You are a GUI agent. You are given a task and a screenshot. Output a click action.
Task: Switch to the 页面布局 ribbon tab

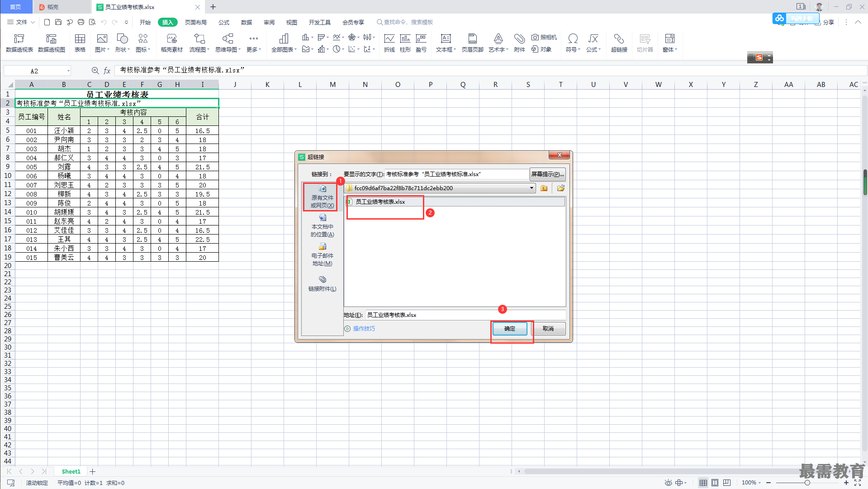pyautogui.click(x=196, y=22)
